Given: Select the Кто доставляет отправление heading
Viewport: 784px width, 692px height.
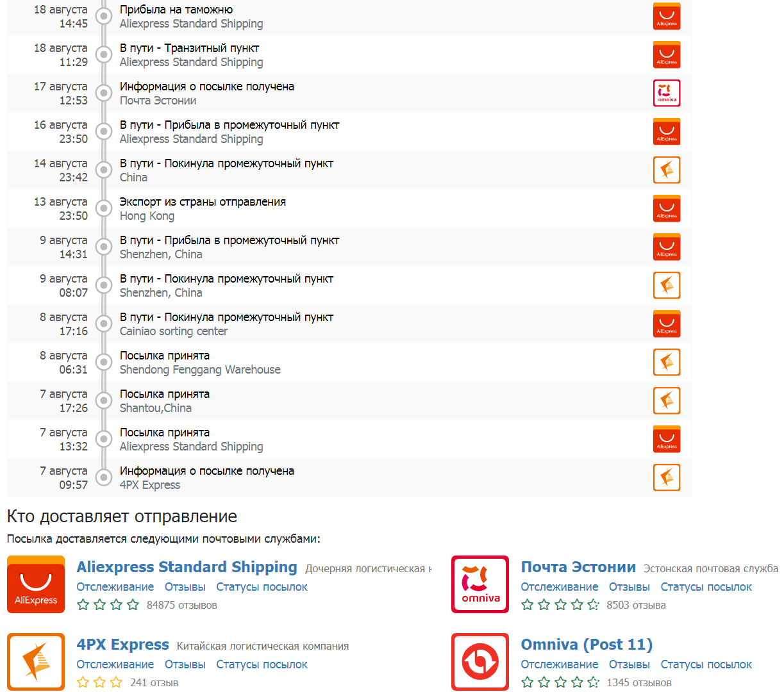Looking at the screenshot, I should [x=122, y=516].
